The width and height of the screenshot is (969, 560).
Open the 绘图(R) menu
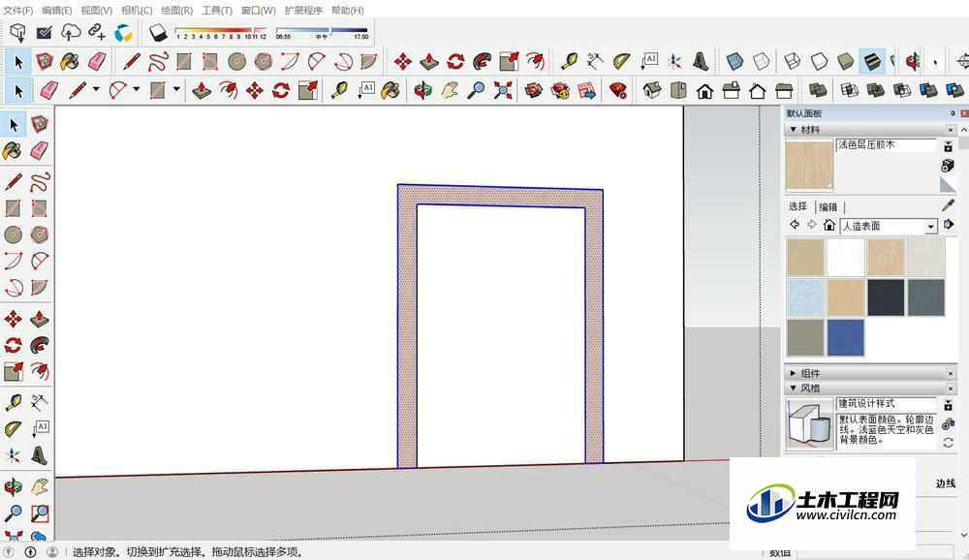point(176,11)
